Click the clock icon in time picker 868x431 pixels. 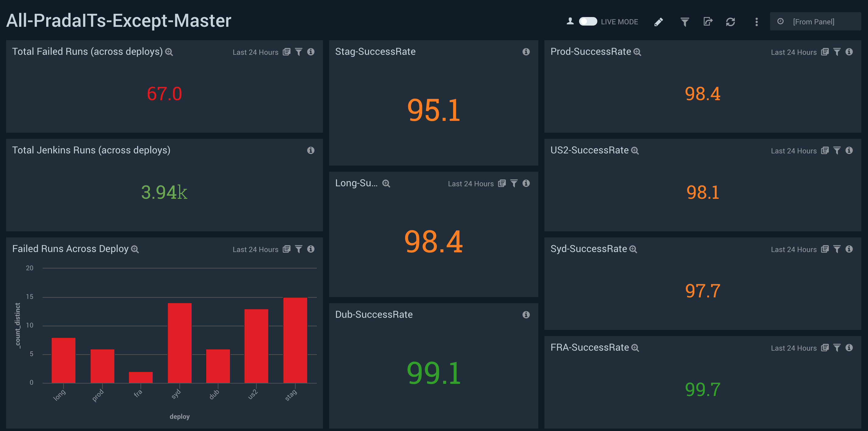point(780,22)
